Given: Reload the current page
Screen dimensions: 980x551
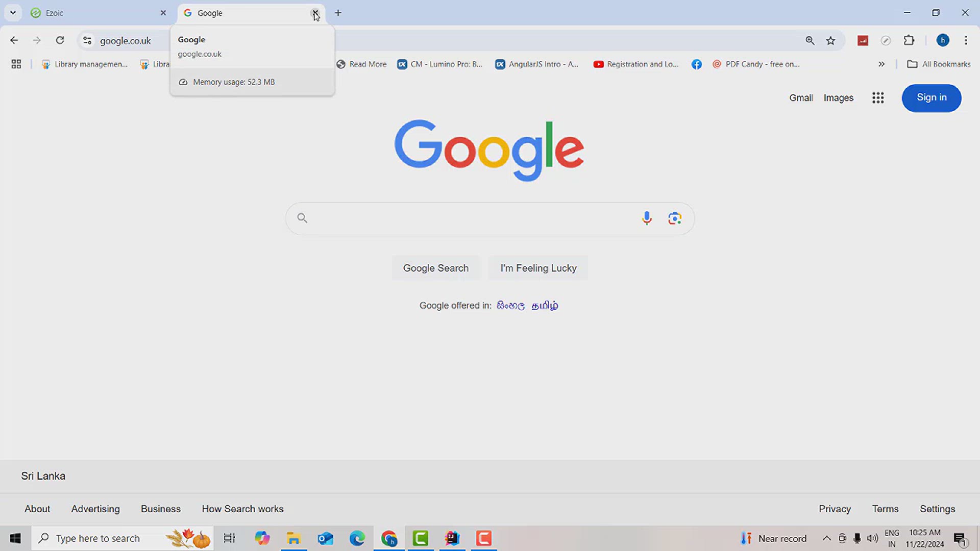Looking at the screenshot, I should click(60, 40).
